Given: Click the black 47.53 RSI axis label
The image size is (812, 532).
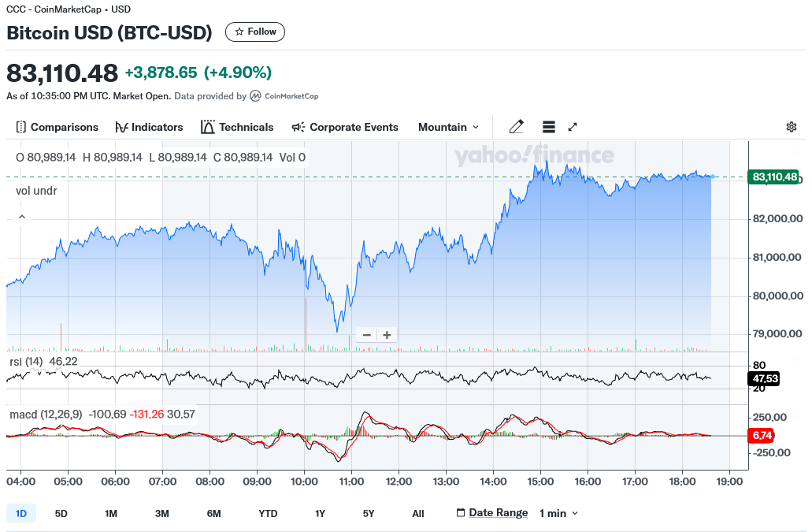Looking at the screenshot, I should 765,378.
